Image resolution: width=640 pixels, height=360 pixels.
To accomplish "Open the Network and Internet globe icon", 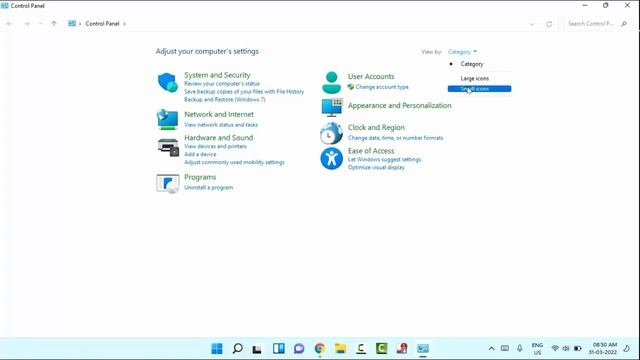I will [167, 120].
